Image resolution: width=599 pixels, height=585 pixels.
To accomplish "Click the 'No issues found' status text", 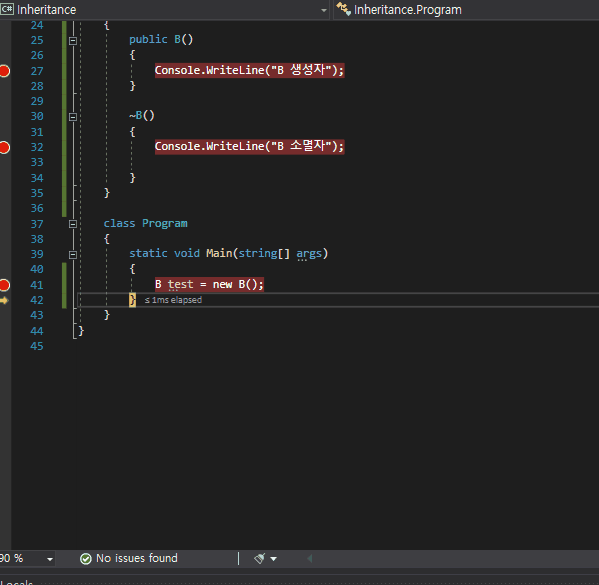I will click(137, 558).
